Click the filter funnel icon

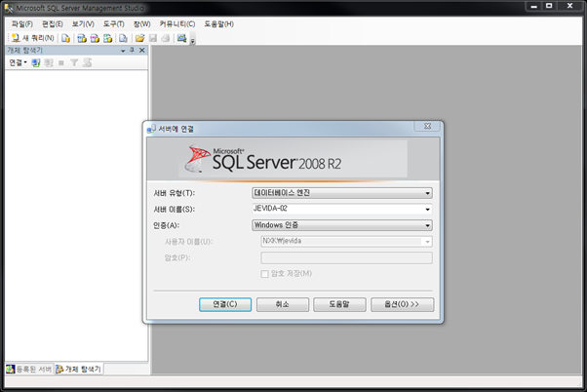coord(74,62)
